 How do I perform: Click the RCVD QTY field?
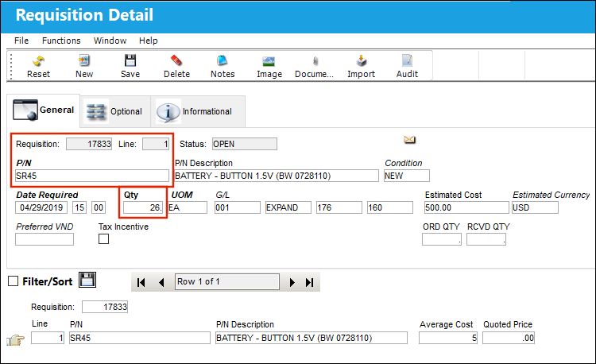[x=486, y=239]
